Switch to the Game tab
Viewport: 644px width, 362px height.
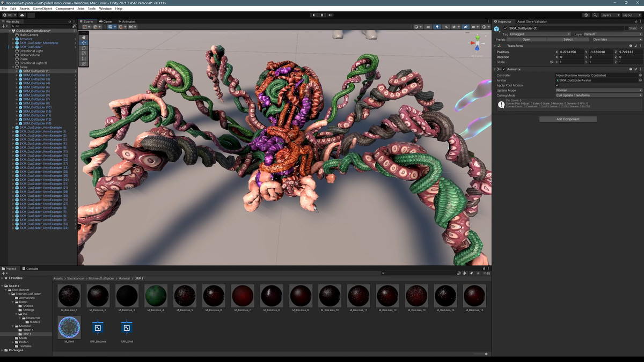pyautogui.click(x=107, y=21)
